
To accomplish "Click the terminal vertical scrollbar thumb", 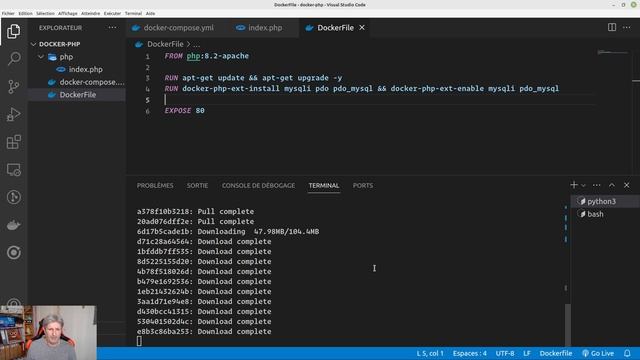I will point(568,324).
